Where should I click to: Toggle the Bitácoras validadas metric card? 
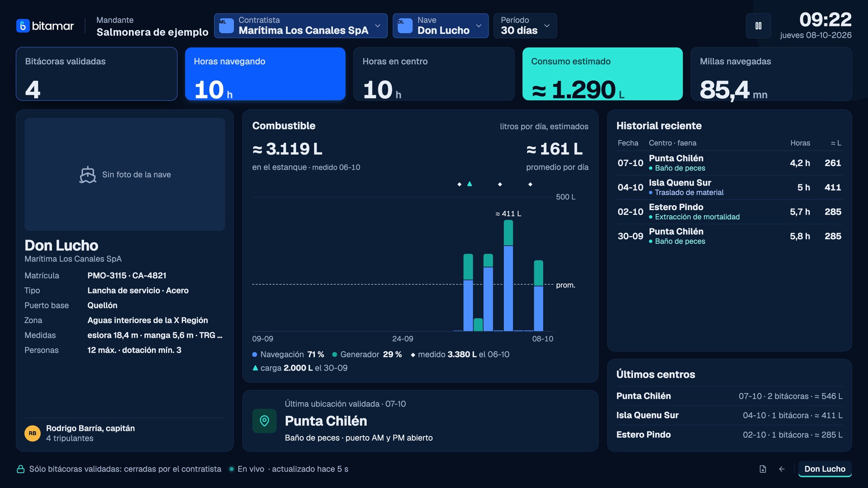pyautogui.click(x=97, y=74)
